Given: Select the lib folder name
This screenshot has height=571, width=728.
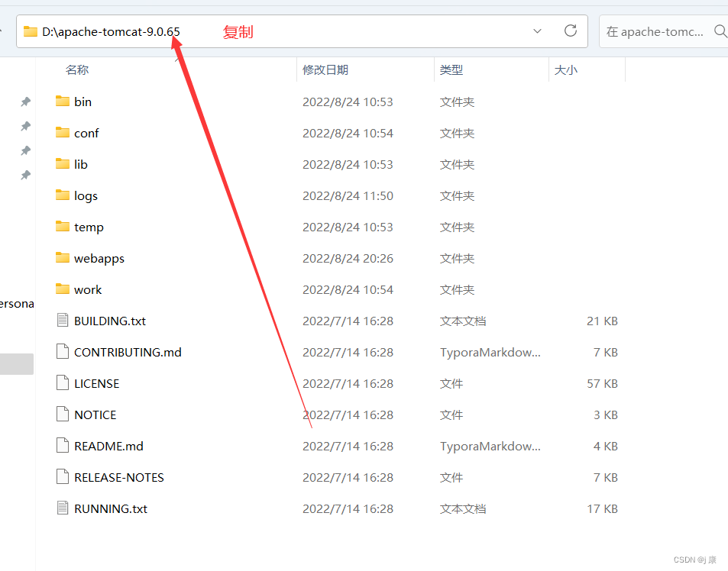Looking at the screenshot, I should [81, 164].
